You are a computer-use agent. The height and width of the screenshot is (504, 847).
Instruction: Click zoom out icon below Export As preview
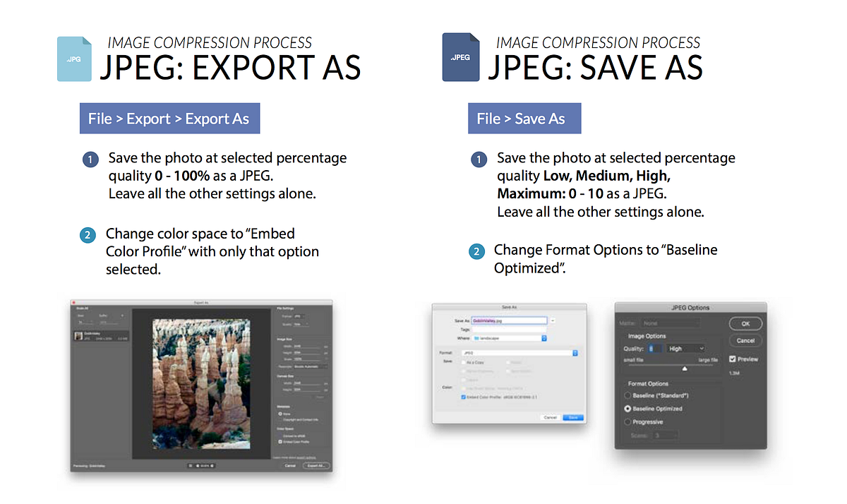[198, 466]
